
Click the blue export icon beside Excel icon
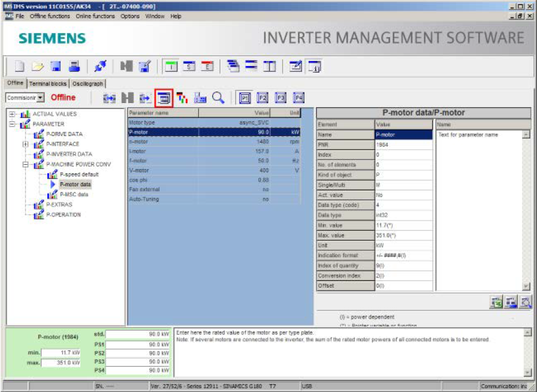pyautogui.click(x=511, y=302)
